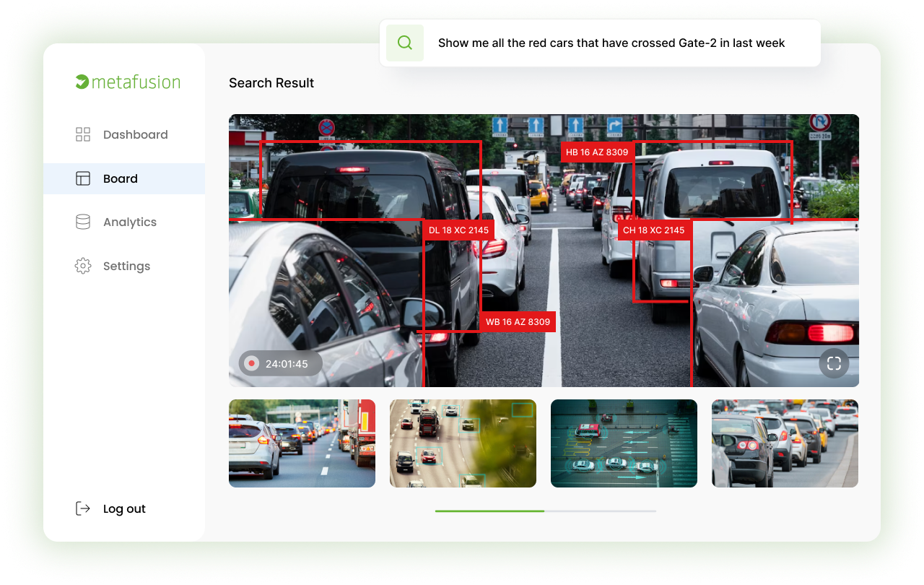Click the green search magnifier icon
Screen dimensions: 924x585
click(x=405, y=43)
